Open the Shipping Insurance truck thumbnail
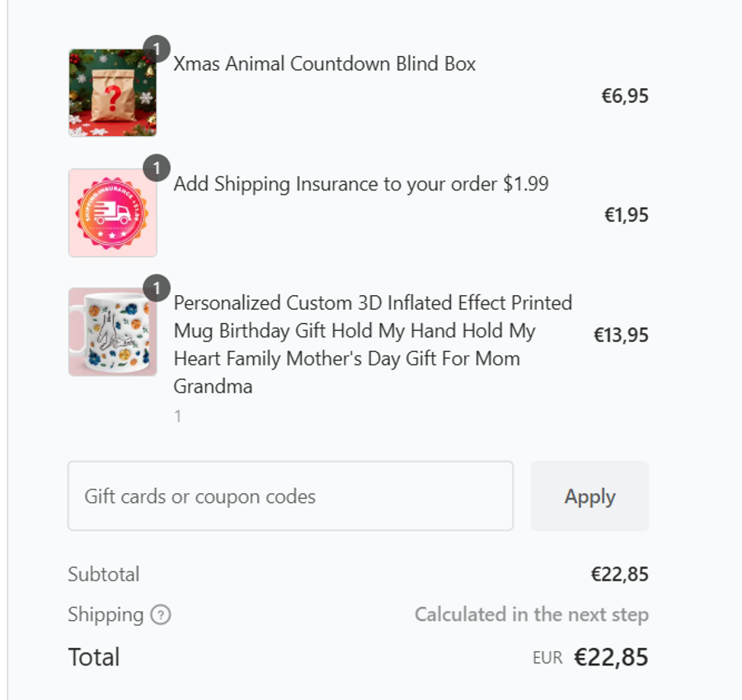This screenshot has height=700, width=742. coord(112,213)
